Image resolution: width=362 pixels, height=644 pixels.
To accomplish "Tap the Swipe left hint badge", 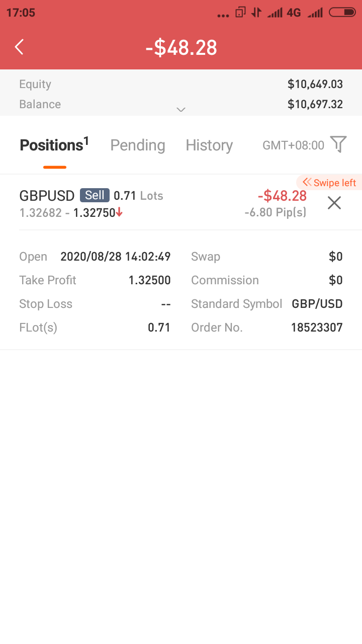I will (329, 183).
